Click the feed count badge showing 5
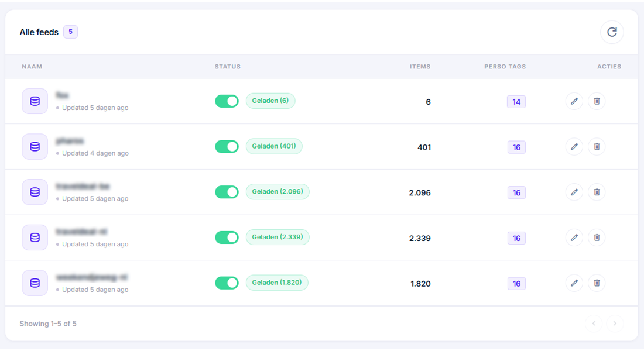 pos(71,32)
